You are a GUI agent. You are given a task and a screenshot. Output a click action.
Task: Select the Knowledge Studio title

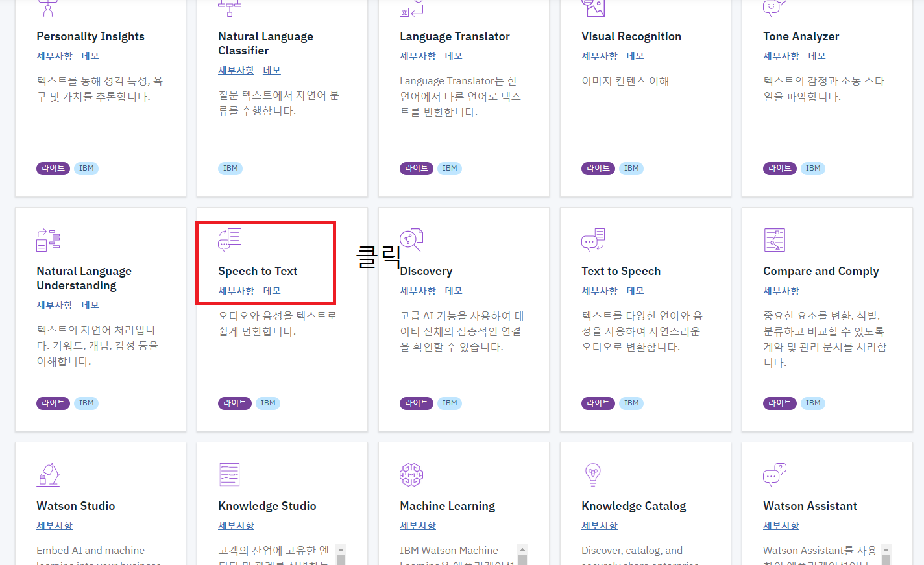tap(267, 506)
